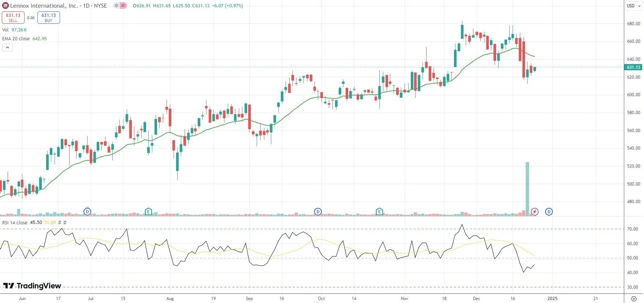
Task: Click the BUY 631.13 button
Action: pyautogui.click(x=49, y=18)
